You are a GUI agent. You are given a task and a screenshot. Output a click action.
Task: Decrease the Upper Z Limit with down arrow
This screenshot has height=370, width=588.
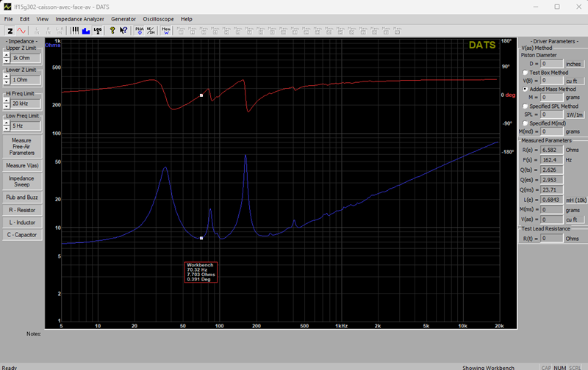click(7, 61)
